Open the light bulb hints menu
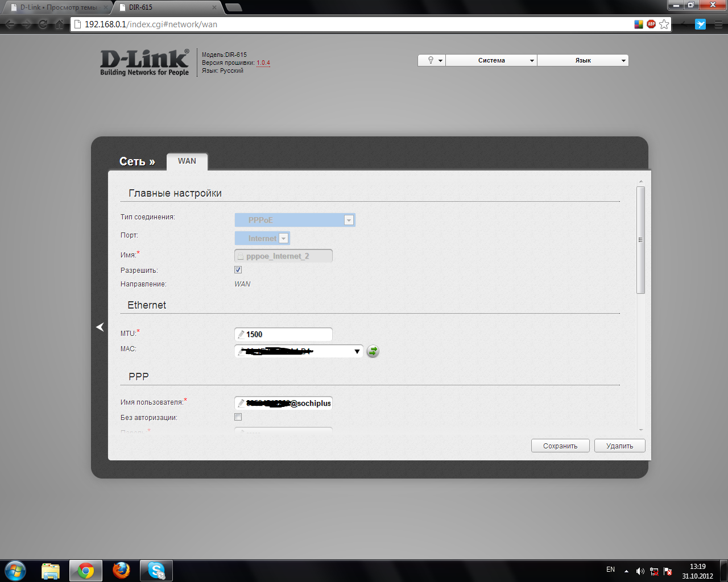 click(x=432, y=60)
